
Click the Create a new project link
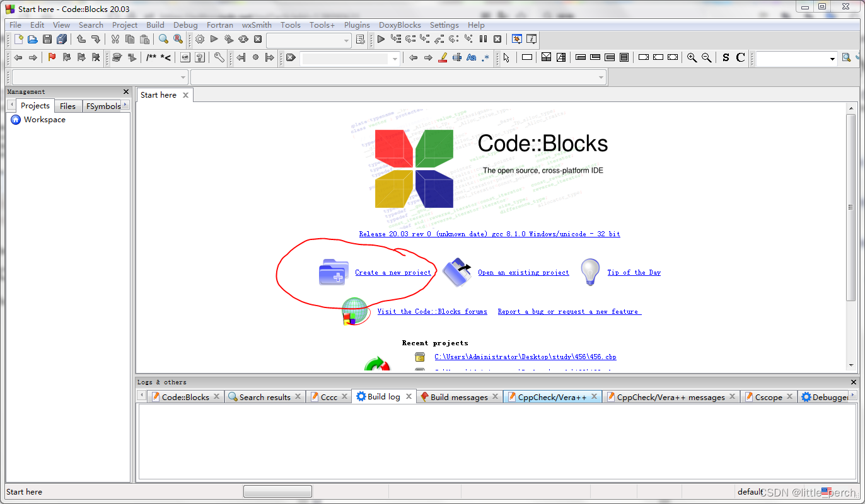[x=393, y=273]
